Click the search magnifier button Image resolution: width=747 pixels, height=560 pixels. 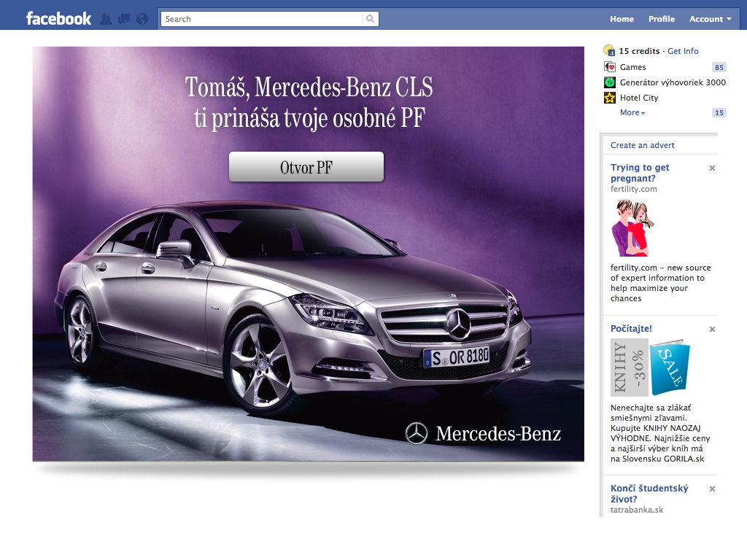pyautogui.click(x=370, y=19)
